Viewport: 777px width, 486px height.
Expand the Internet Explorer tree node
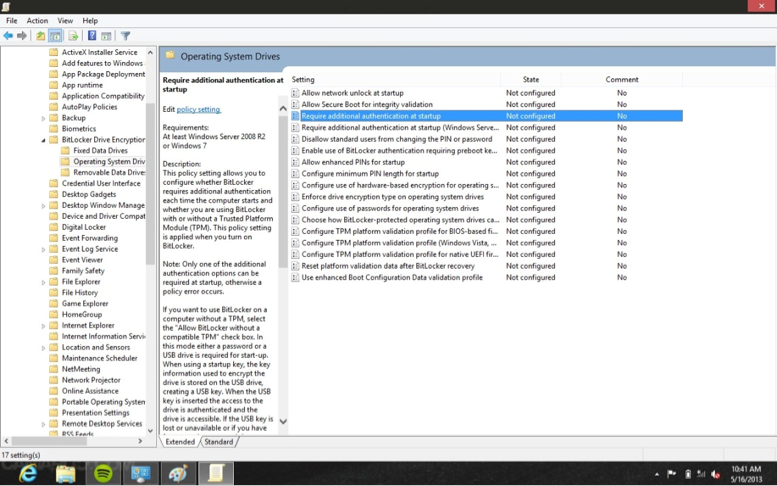pos(43,326)
